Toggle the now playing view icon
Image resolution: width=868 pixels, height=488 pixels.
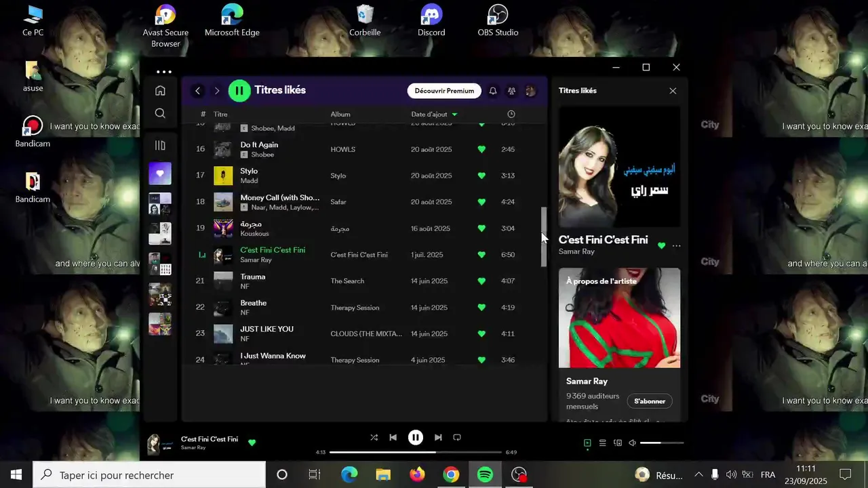(x=587, y=443)
